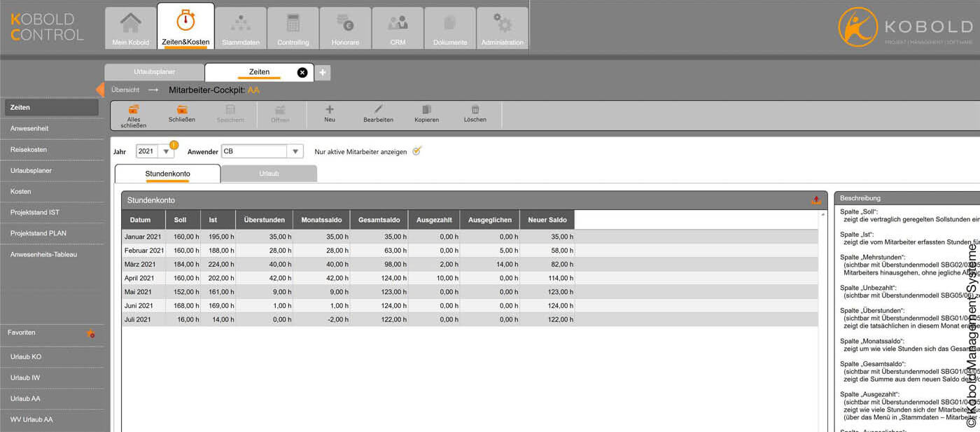The height and width of the screenshot is (432, 980).
Task: Open Reisekosten from the sidebar
Action: point(29,149)
